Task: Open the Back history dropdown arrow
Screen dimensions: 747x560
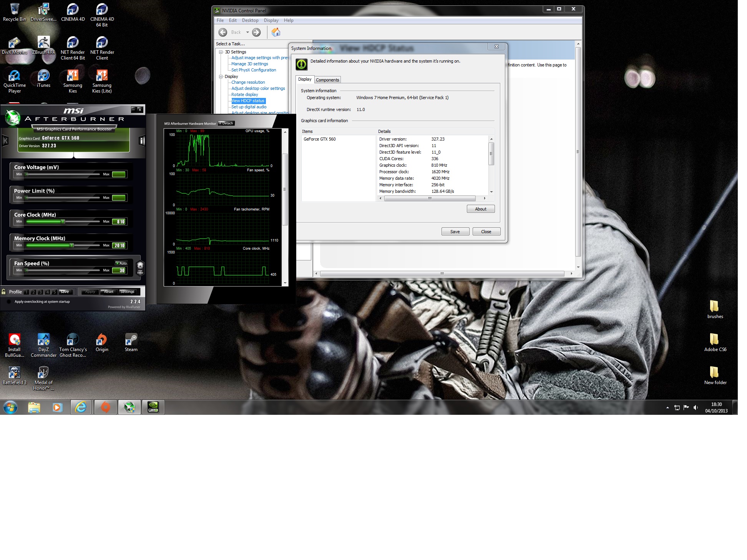Action: tap(247, 32)
